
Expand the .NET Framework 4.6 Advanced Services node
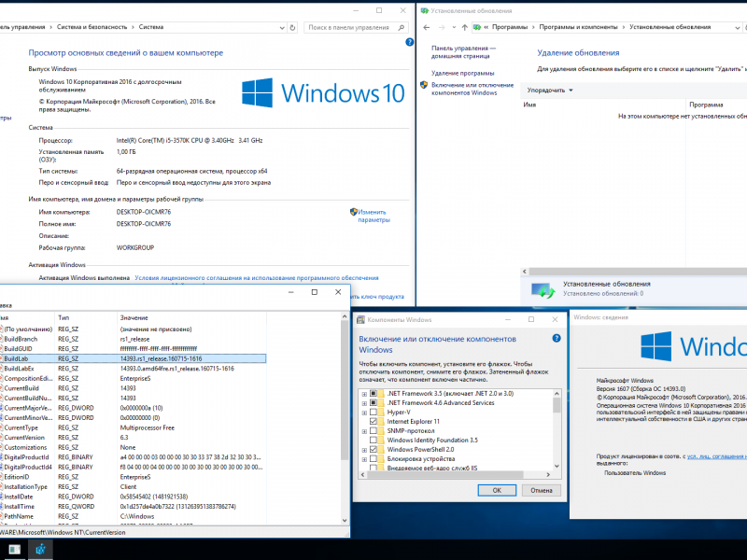coord(364,403)
